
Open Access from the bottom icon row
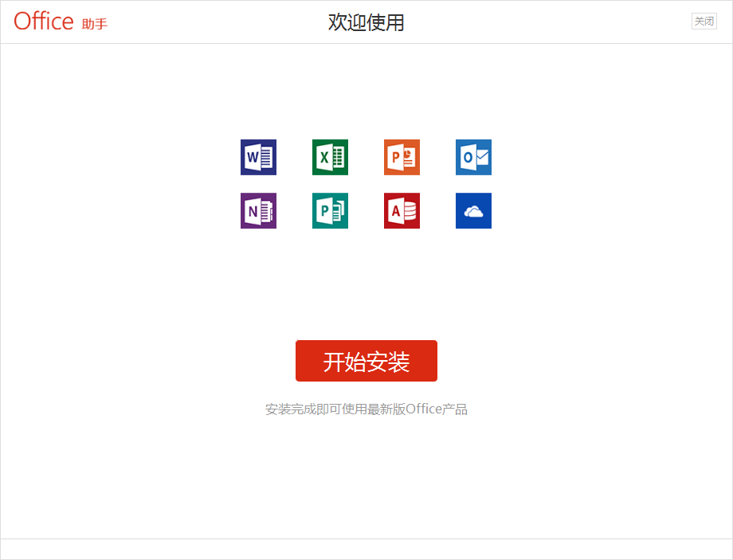(x=402, y=210)
